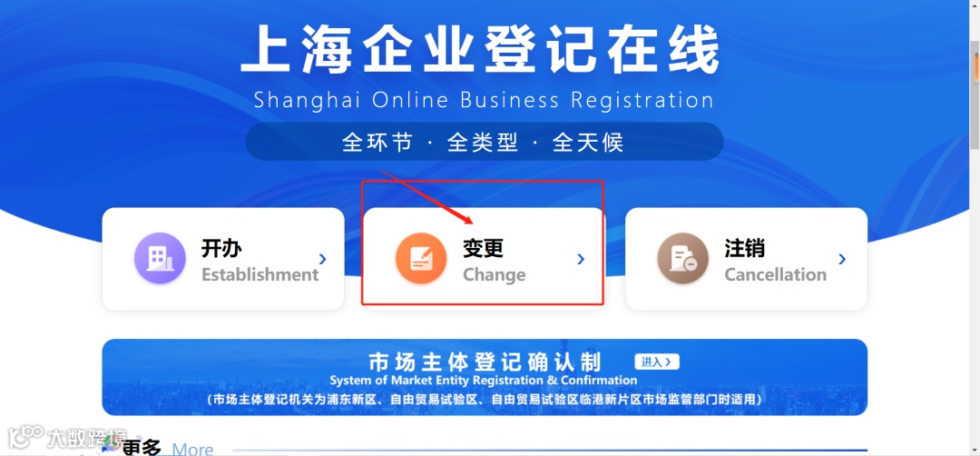Click the 大数跨境 watermark logo
Image resolution: width=980 pixels, height=456 pixels.
(67, 439)
